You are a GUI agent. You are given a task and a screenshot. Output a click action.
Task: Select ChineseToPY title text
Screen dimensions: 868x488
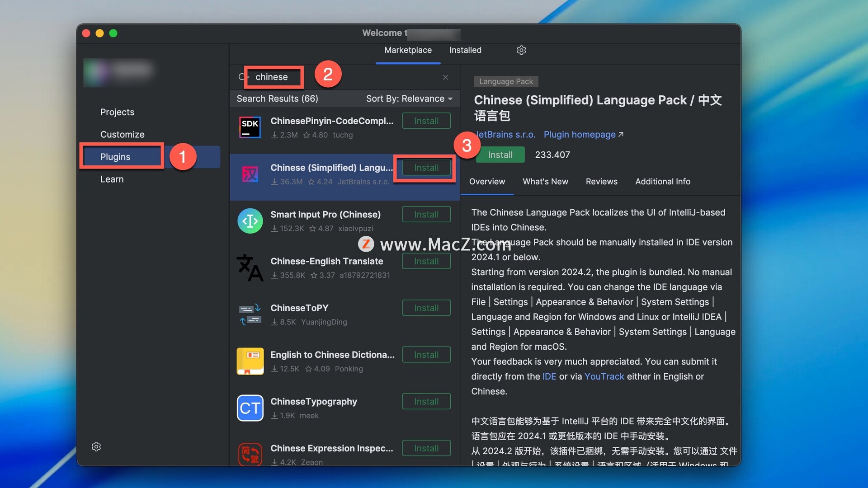pos(299,308)
